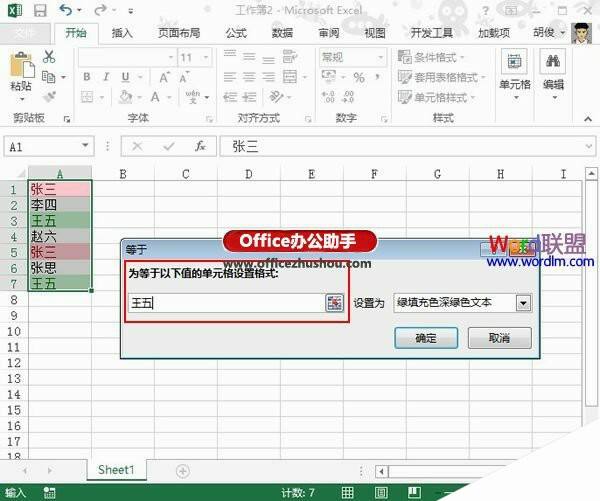Click the Paste clipboard icon
The width and height of the screenshot is (600, 501).
pos(21,65)
